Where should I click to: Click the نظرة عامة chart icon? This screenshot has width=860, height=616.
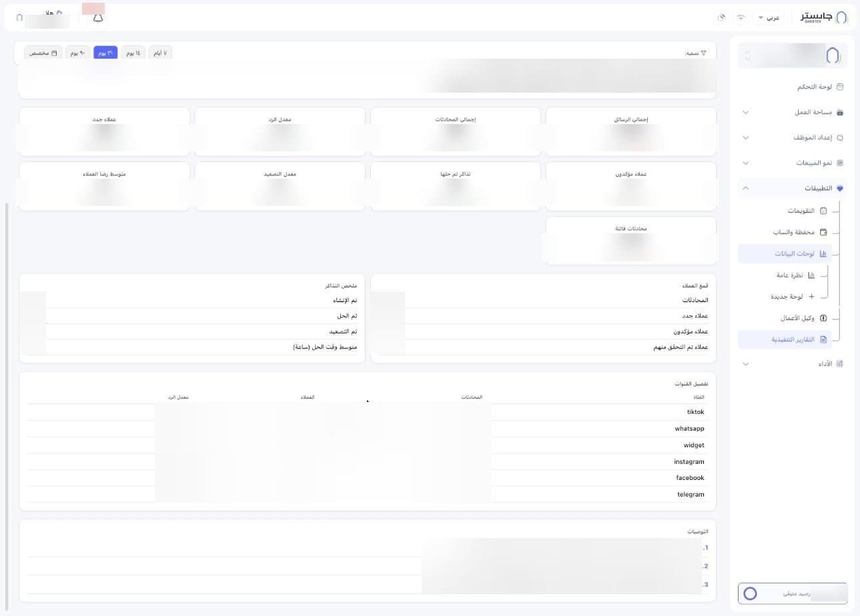[x=811, y=275]
